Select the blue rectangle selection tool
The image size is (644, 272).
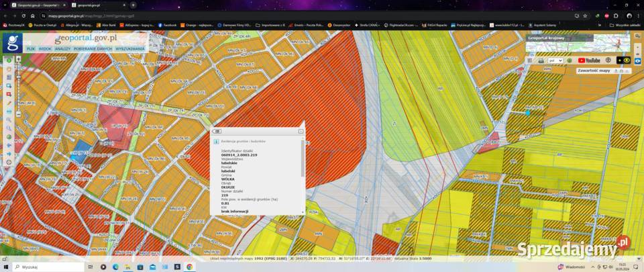tap(9, 85)
